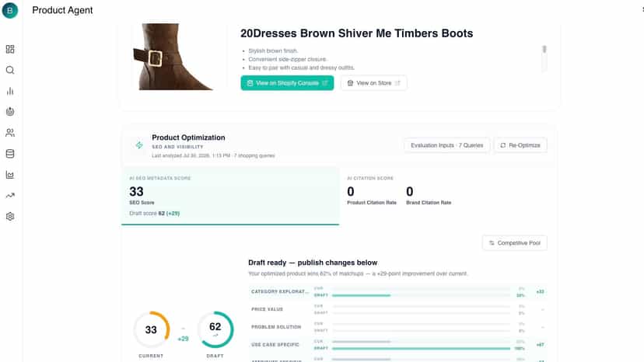The image size is (644, 362).
Task: Select the AI SEO Metadata Score tab
Action: pos(230,196)
